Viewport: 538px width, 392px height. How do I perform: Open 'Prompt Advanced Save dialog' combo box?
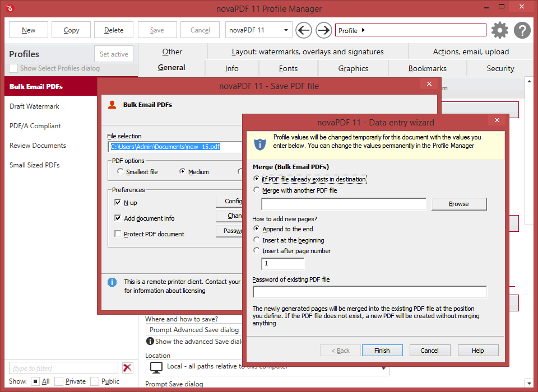194,330
